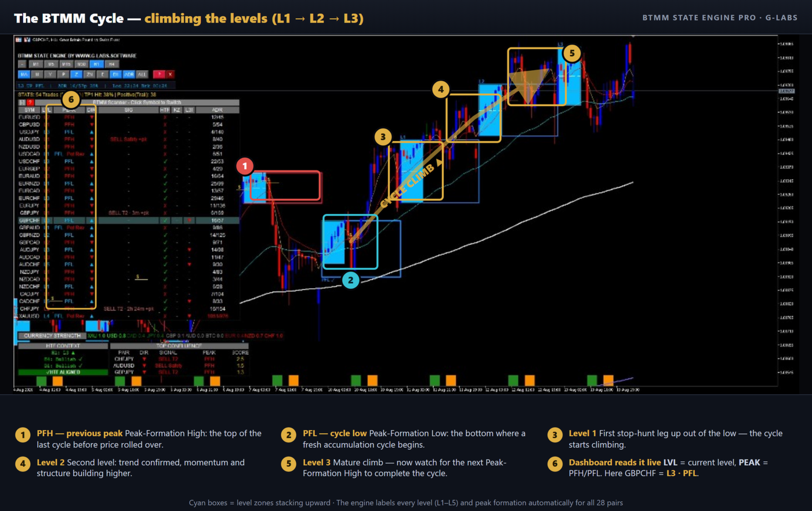Click AUDCHF in the scanner list
The height and width of the screenshot is (511, 812).
pyautogui.click(x=29, y=264)
